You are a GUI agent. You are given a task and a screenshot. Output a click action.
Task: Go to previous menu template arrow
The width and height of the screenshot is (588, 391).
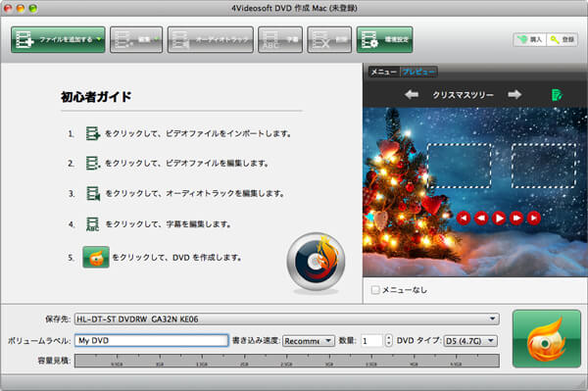click(412, 94)
